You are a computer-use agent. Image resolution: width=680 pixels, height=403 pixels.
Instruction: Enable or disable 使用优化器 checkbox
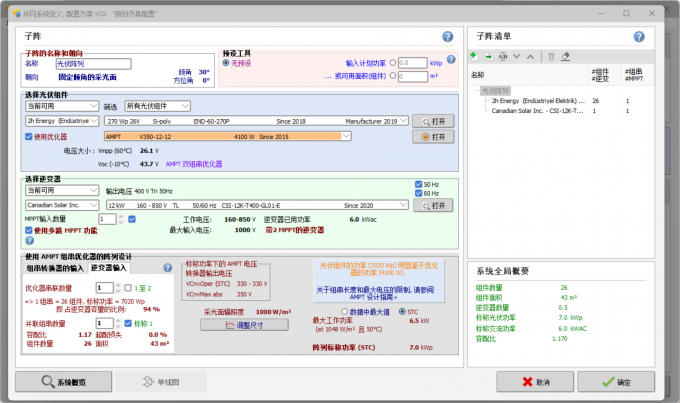tap(29, 137)
